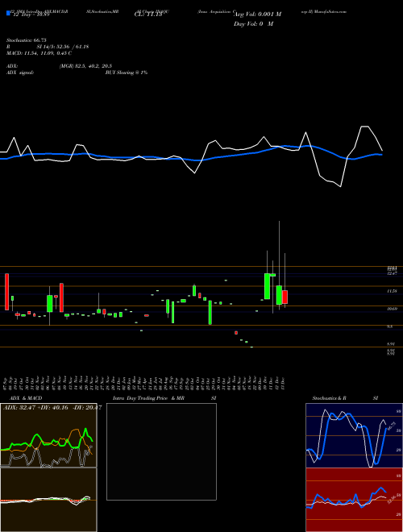Open the red RSI chart panel
This screenshot has width=403, height=532.
tap(354, 500)
